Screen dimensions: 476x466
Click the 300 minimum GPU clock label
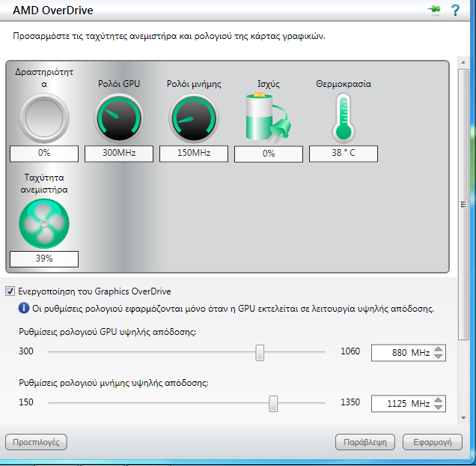click(25, 351)
